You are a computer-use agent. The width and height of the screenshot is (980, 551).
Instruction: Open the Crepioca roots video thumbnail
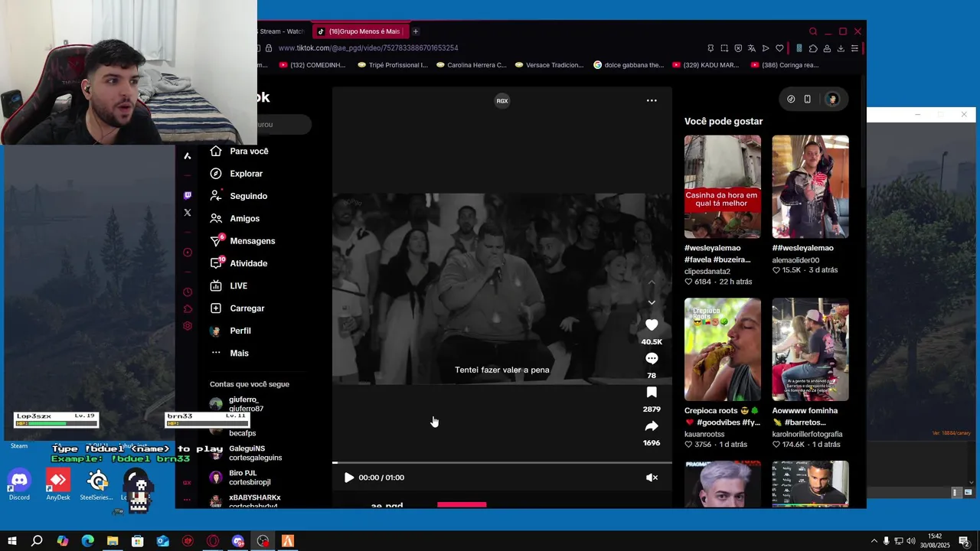coord(723,350)
